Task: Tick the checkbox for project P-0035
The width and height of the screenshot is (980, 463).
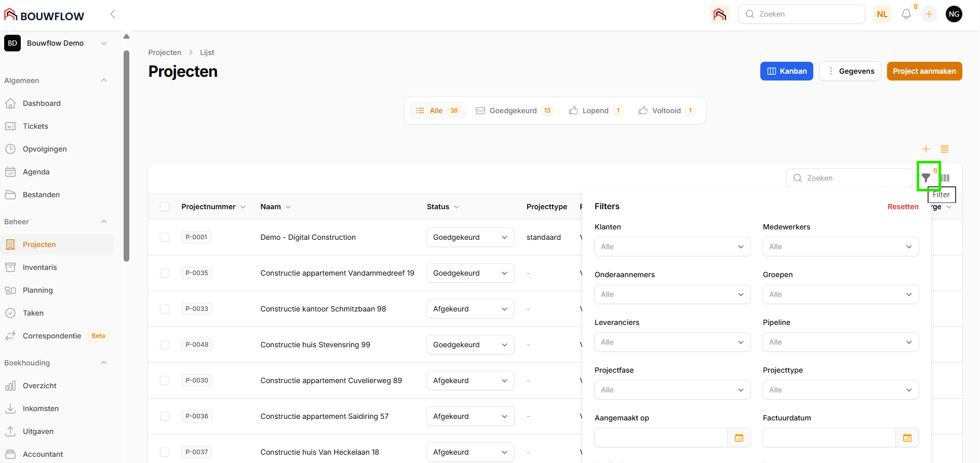Action: pos(165,273)
